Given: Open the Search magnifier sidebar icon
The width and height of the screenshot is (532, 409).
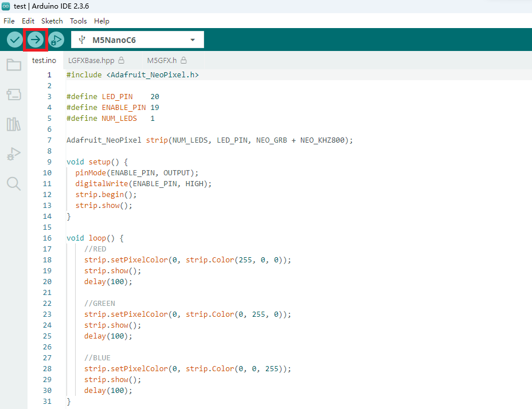Looking at the screenshot, I should tap(14, 183).
